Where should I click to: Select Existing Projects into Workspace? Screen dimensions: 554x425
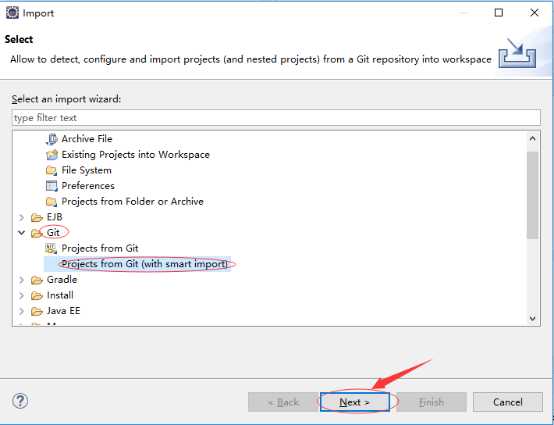tap(136, 154)
